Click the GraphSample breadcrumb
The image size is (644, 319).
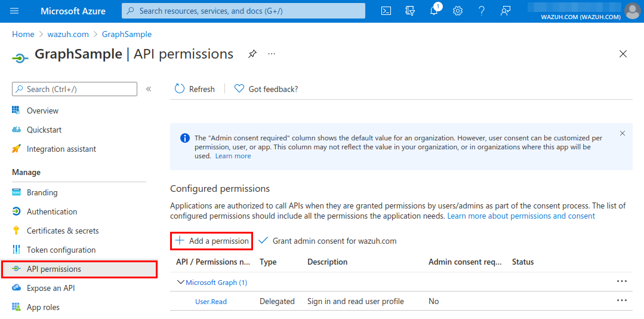pyautogui.click(x=127, y=35)
